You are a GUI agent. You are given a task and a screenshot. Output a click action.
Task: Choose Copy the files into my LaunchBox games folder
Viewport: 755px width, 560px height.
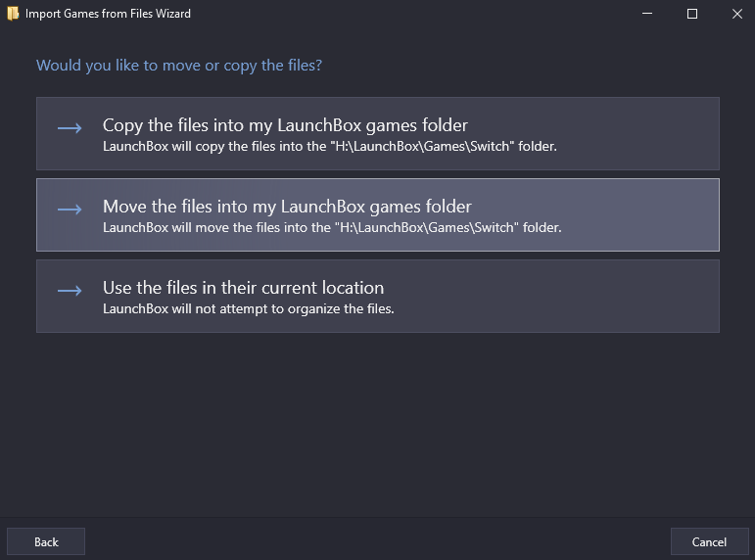[378, 133]
